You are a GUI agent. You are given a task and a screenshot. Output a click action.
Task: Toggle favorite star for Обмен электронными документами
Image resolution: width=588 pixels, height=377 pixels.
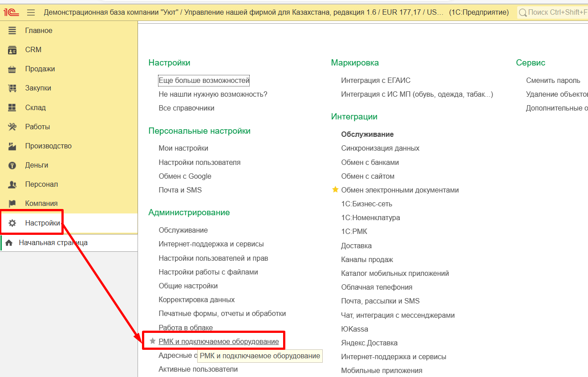tap(335, 190)
